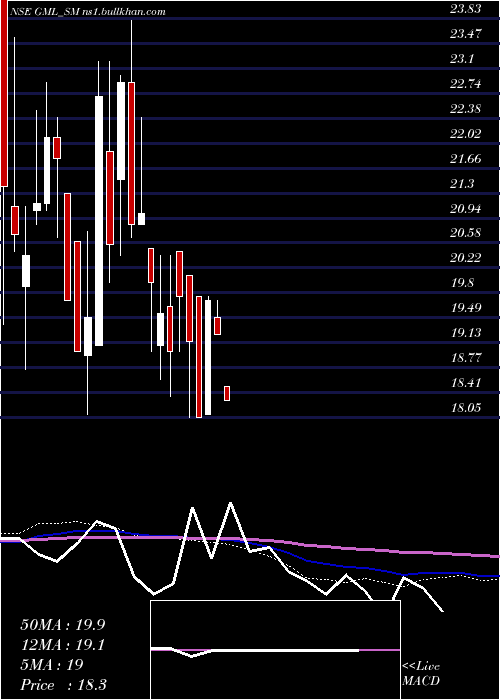Select the 19.49 price level label
This screenshot has height=700, width=500.
tap(465, 308)
